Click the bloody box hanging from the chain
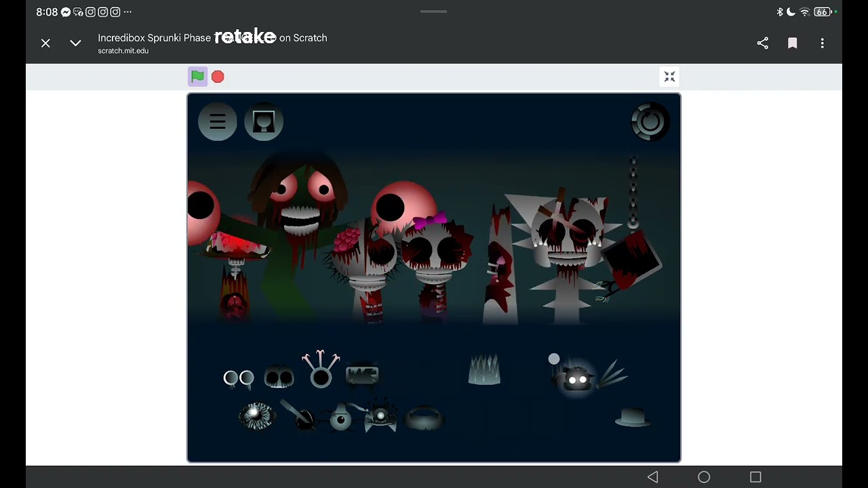The height and width of the screenshot is (488, 868). coord(631,261)
